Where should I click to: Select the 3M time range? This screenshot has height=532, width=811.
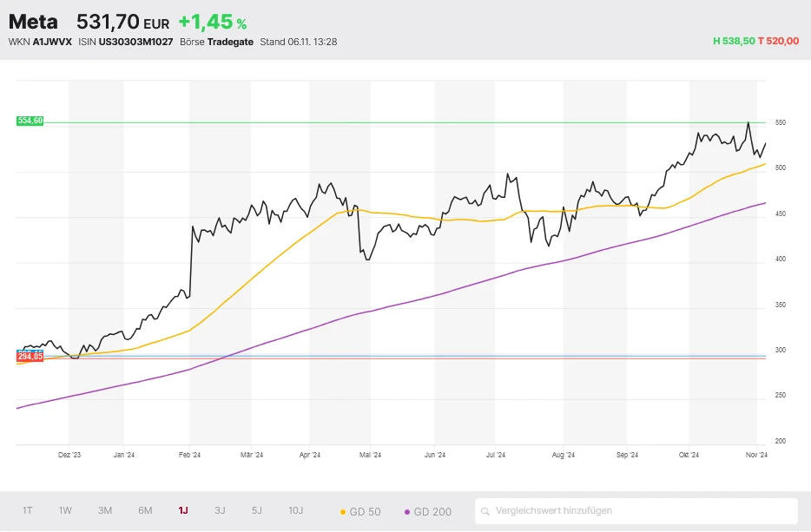(105, 510)
